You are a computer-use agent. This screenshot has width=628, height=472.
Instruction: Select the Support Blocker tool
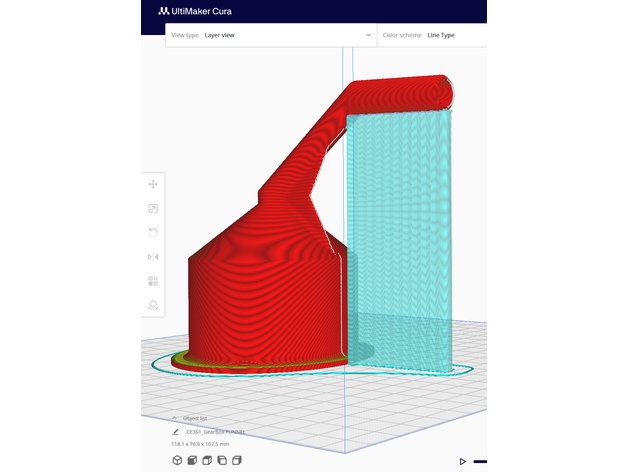(x=153, y=305)
